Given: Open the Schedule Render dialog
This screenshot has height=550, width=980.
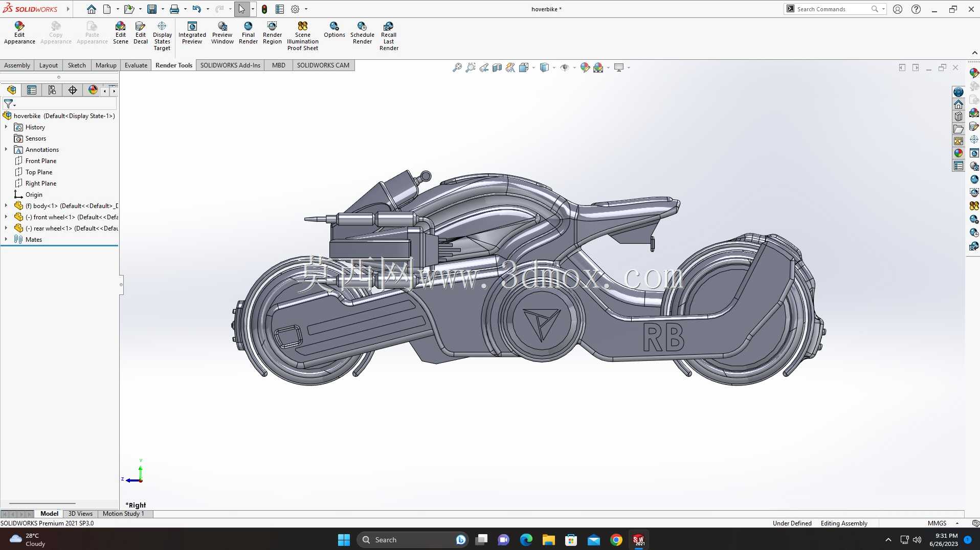Looking at the screenshot, I should point(362,33).
